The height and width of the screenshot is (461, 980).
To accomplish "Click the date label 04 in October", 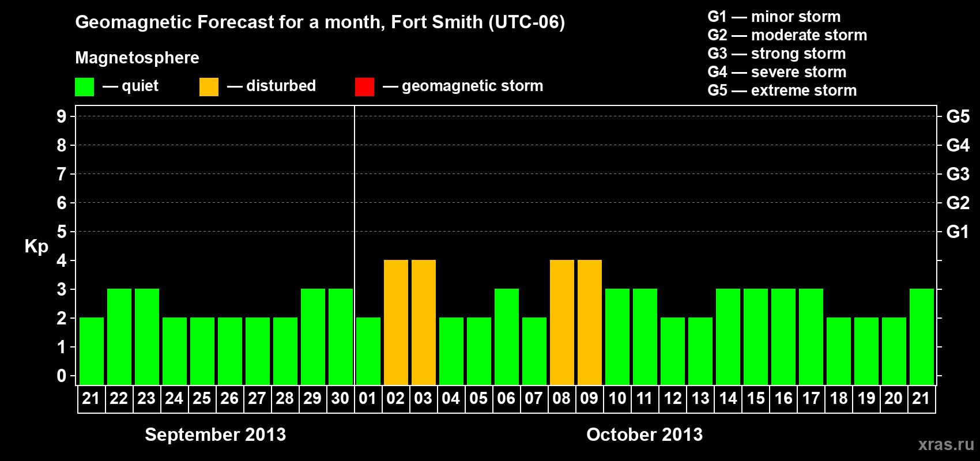I will (451, 398).
